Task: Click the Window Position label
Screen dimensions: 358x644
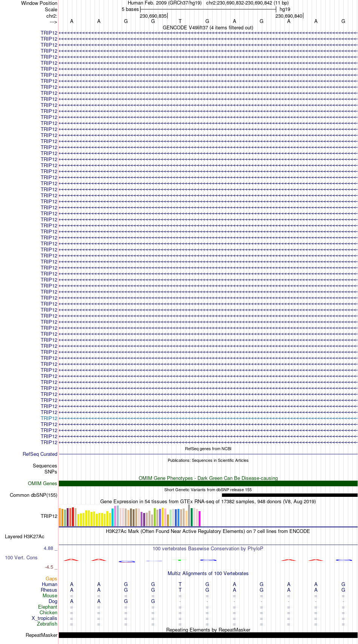Action: (39, 3)
